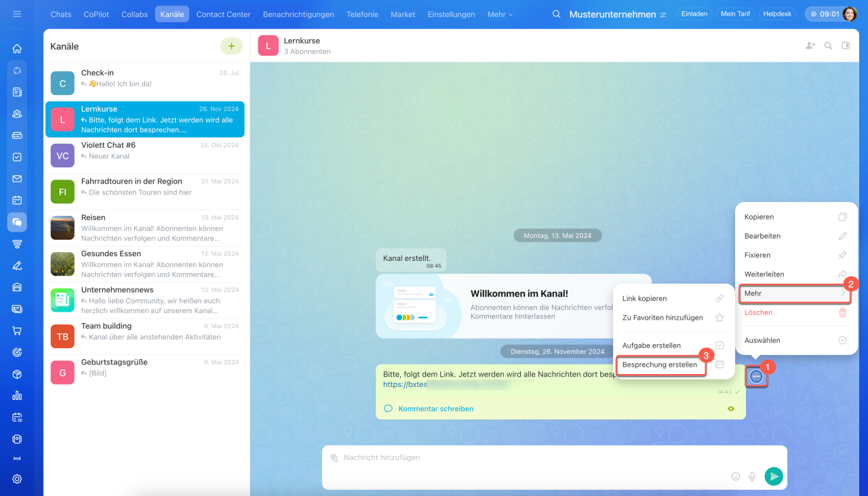The height and width of the screenshot is (496, 868).
Task: Open the Musterunternehmen company switcher
Action: [618, 14]
